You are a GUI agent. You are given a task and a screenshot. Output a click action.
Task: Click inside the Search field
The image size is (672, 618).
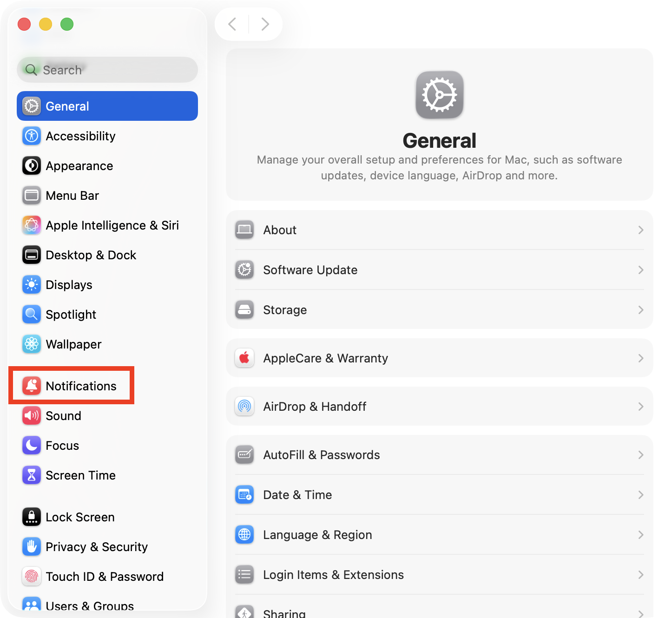pyautogui.click(x=107, y=70)
